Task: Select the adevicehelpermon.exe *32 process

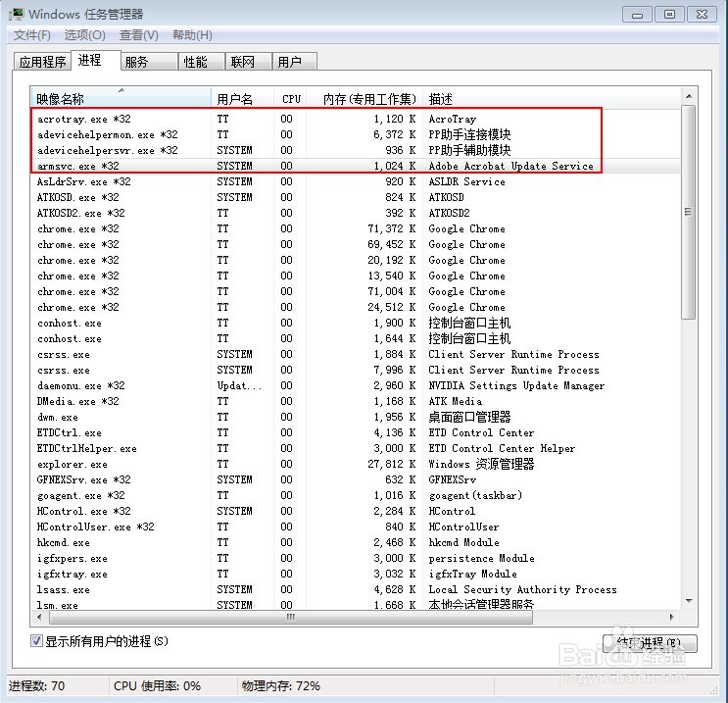Action: point(355,134)
